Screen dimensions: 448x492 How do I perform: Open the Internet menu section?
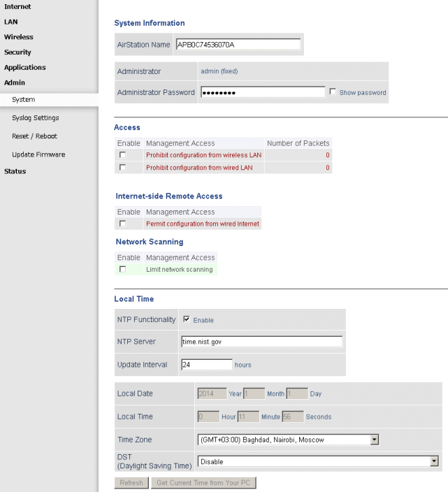click(17, 6)
